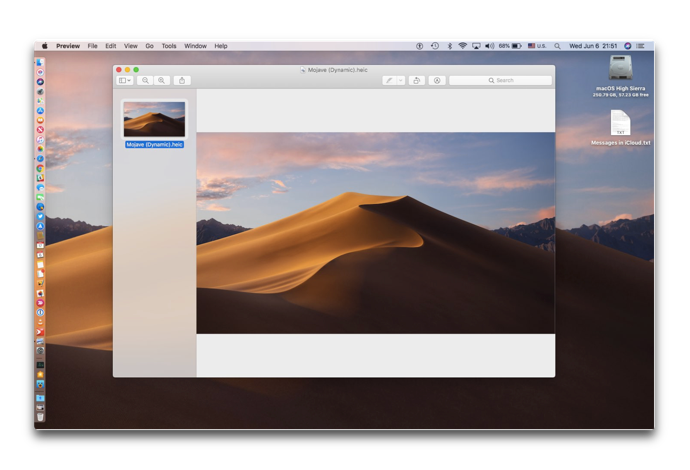Screen dimensions: 690x470
Task: Open System Preferences in the Dock
Action: [x=40, y=351]
